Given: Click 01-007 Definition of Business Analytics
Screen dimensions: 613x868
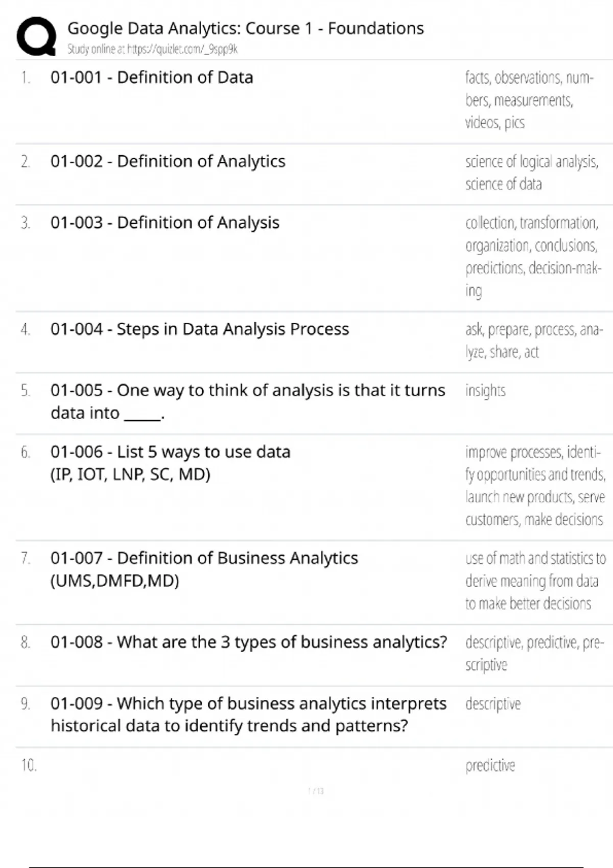Looking at the screenshot, I should pyautogui.click(x=204, y=569).
